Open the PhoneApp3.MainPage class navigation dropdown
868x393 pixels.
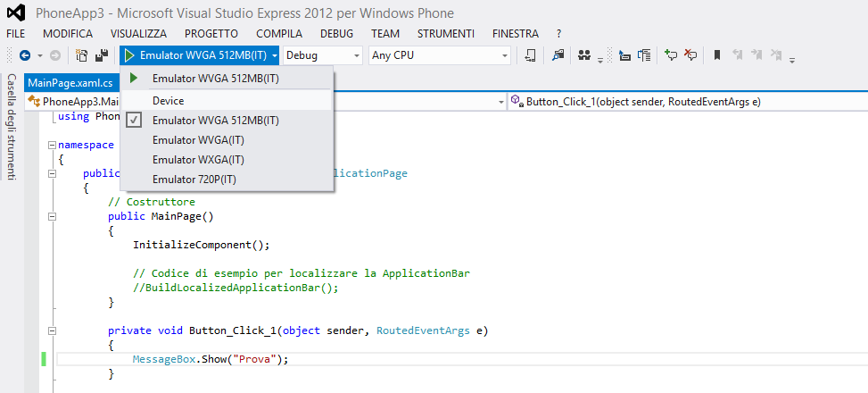[x=501, y=102]
